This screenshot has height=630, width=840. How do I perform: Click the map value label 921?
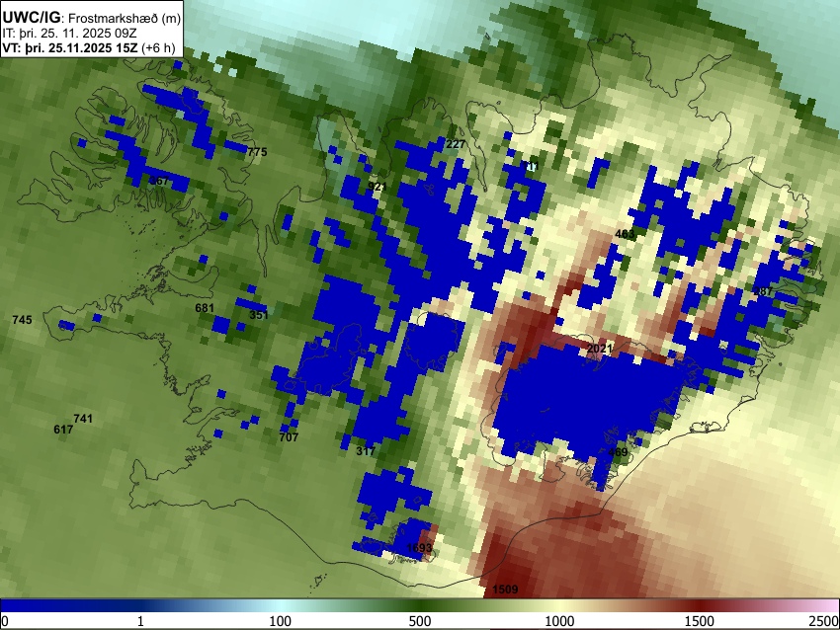[x=378, y=187]
